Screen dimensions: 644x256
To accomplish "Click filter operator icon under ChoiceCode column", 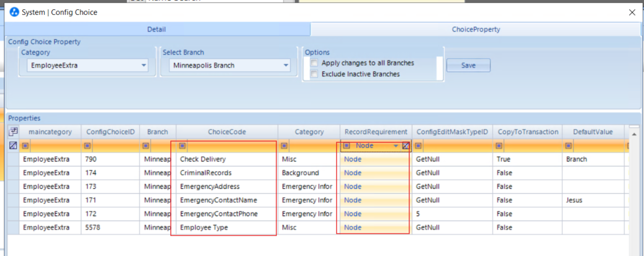I will coord(183,145).
